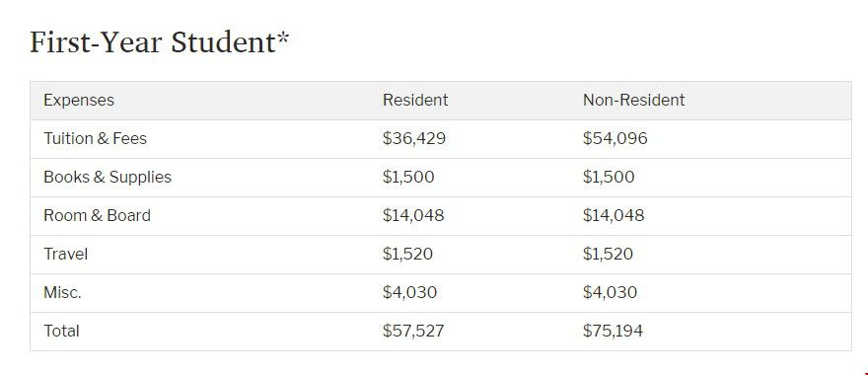Click Non-Resident Travel amount $1,520

coord(608,255)
